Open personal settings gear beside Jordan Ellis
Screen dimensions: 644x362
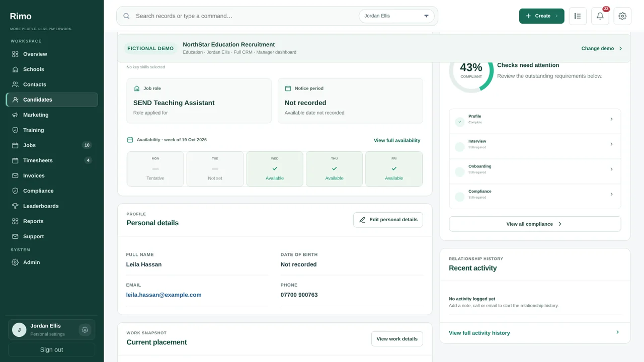coord(85,330)
